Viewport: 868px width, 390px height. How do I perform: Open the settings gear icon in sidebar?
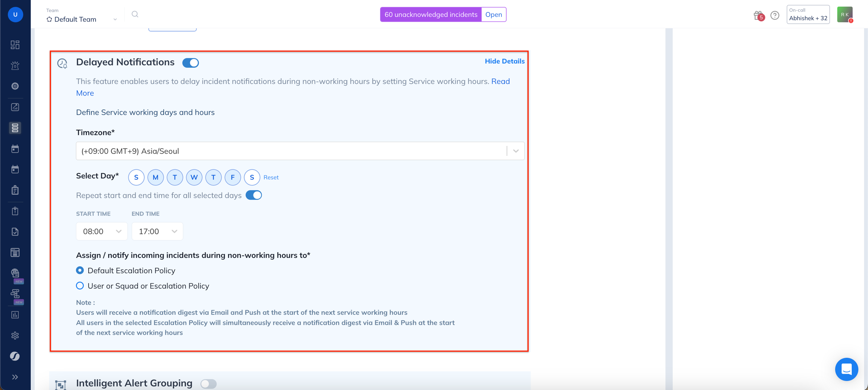[x=15, y=335]
